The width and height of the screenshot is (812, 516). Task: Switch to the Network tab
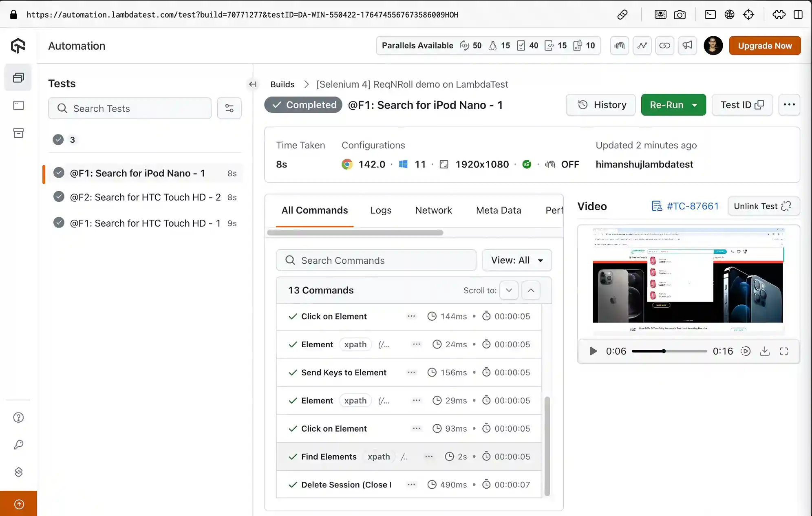(433, 210)
